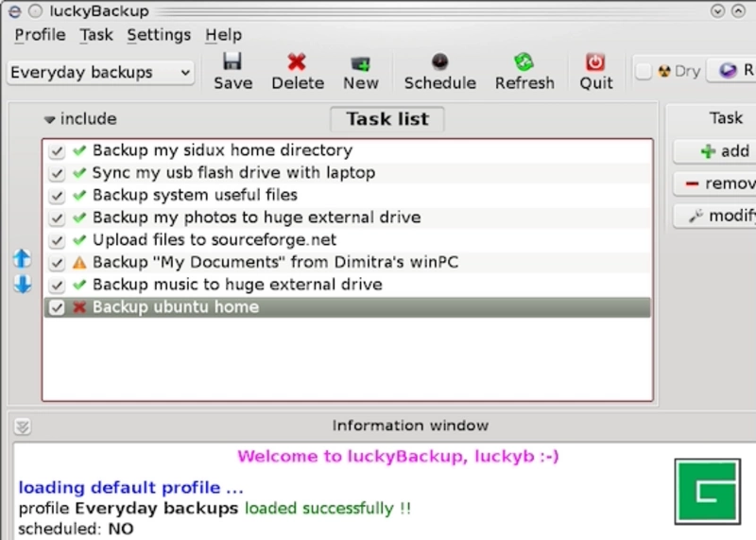The image size is (756, 540).
Task: Collapse the include expander arrow
Action: click(x=50, y=120)
